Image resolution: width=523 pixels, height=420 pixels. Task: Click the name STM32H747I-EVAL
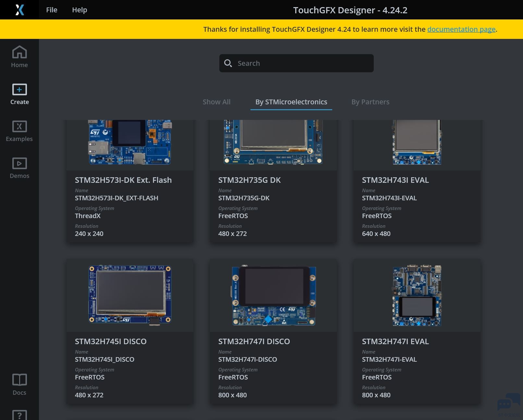click(389, 359)
